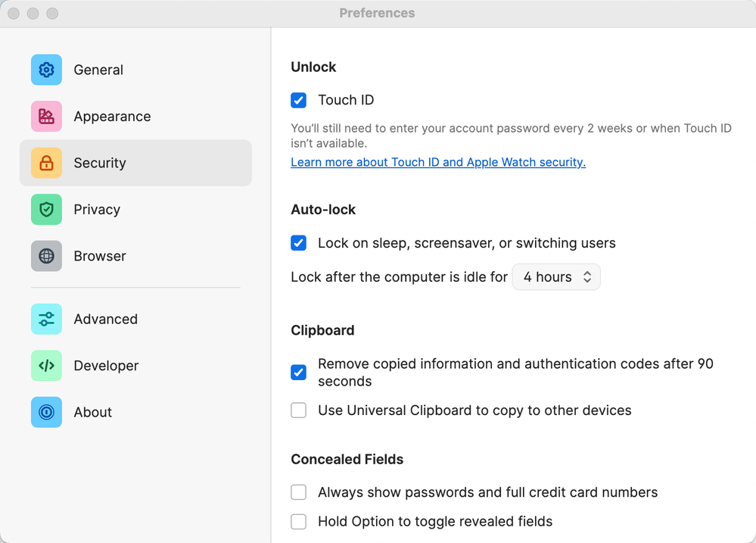The image size is (756, 543).
Task: Select the Appearance palette icon
Action: click(46, 117)
